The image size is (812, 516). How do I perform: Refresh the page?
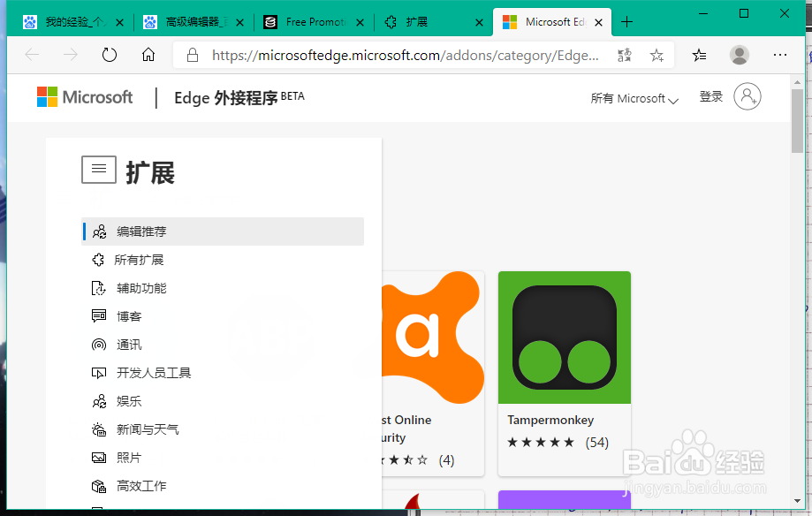(110, 55)
